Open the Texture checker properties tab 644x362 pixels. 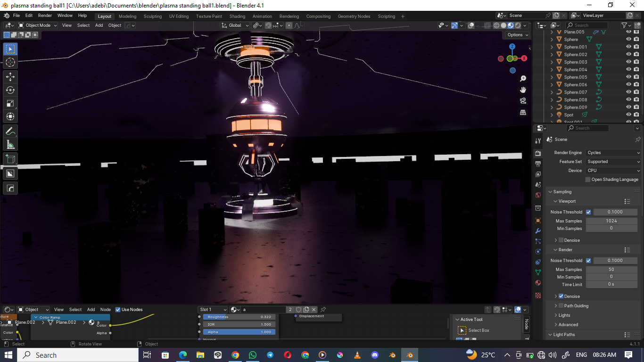[x=538, y=295]
